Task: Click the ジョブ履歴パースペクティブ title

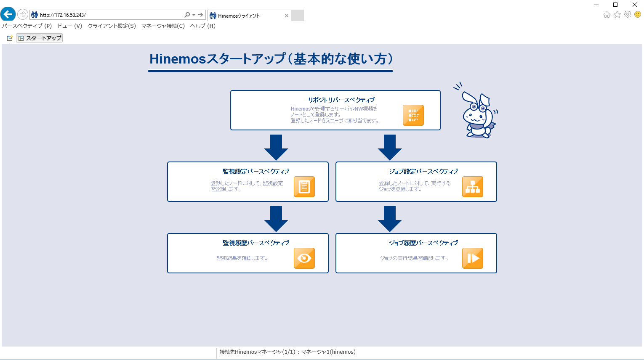Action: point(423,243)
